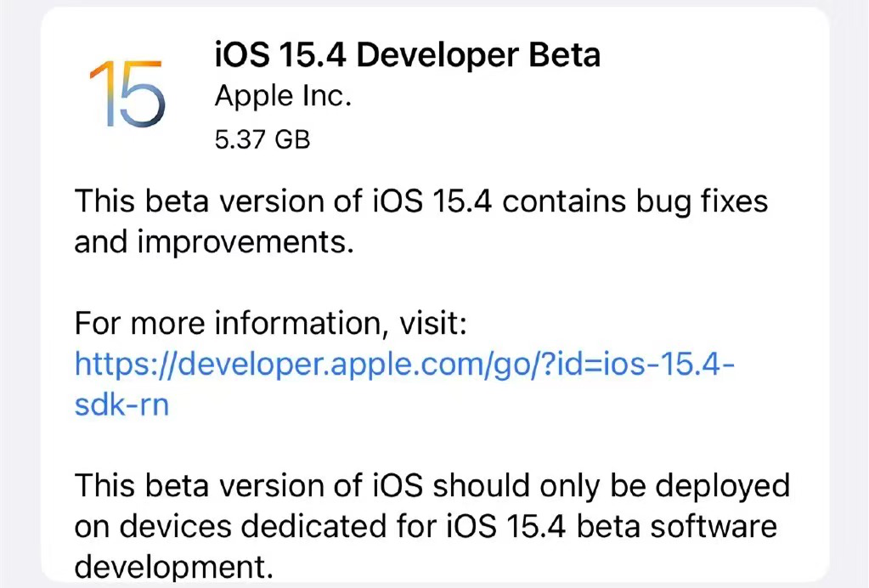The image size is (869, 588).
Task: Select the number 5 in the iOS logo
Action: point(145,93)
